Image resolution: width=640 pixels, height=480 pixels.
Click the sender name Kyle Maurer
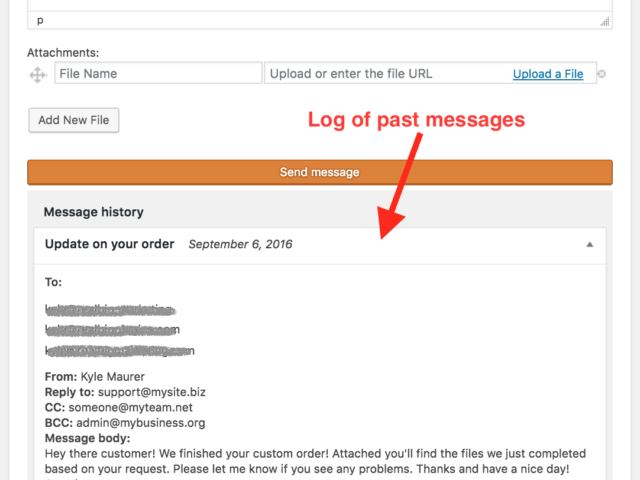point(113,376)
